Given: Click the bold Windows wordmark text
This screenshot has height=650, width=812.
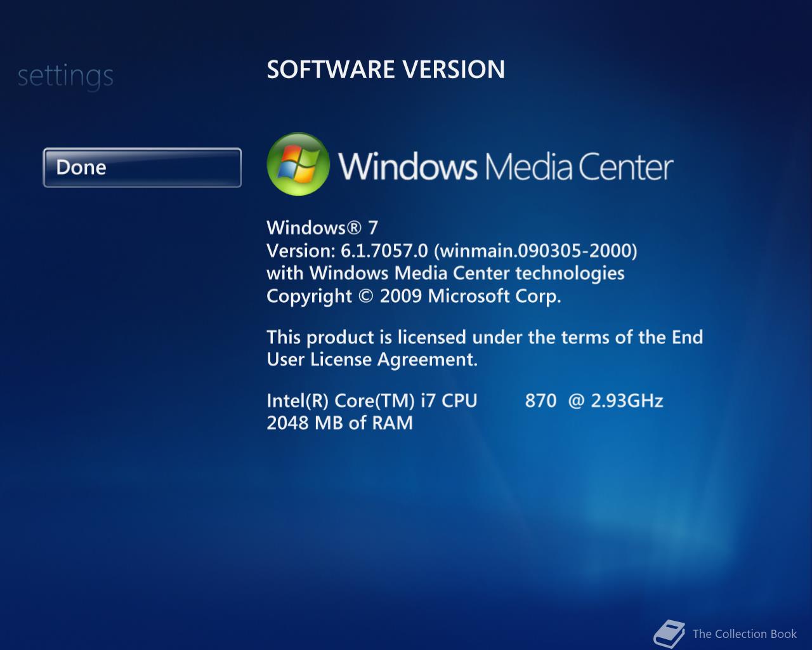Looking at the screenshot, I should pyautogui.click(x=408, y=166).
